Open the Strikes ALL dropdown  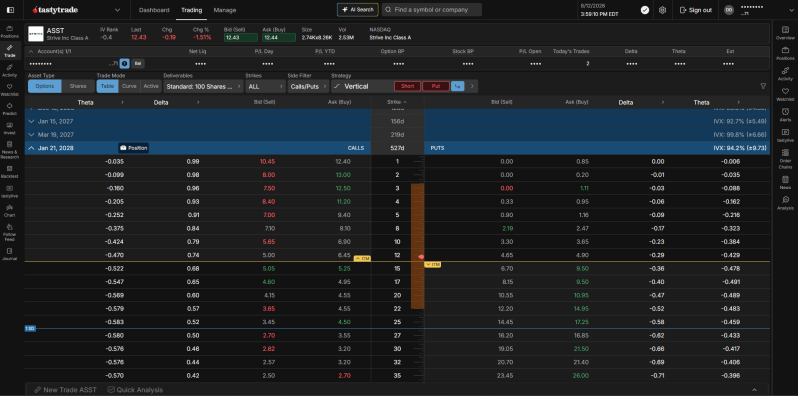[x=265, y=86]
